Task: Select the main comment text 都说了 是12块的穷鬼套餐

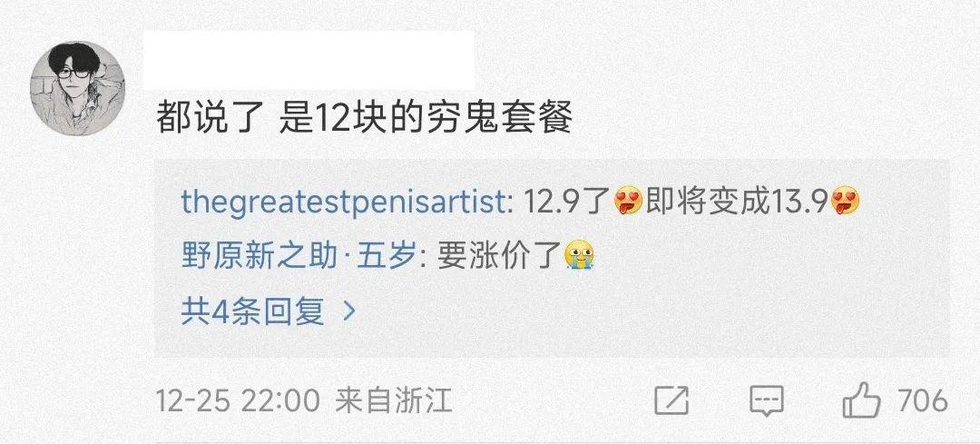Action: pyautogui.click(x=365, y=117)
